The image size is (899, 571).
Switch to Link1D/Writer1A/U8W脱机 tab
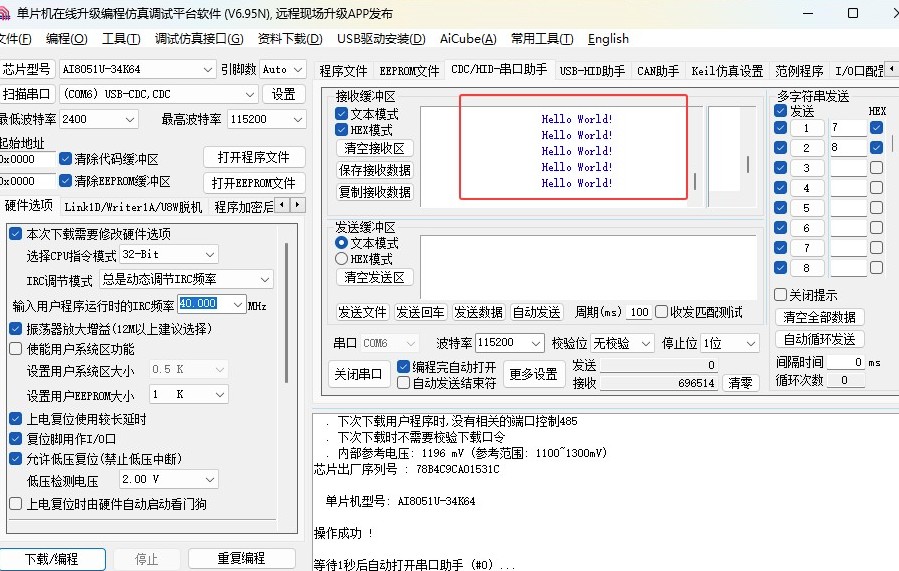(133, 207)
